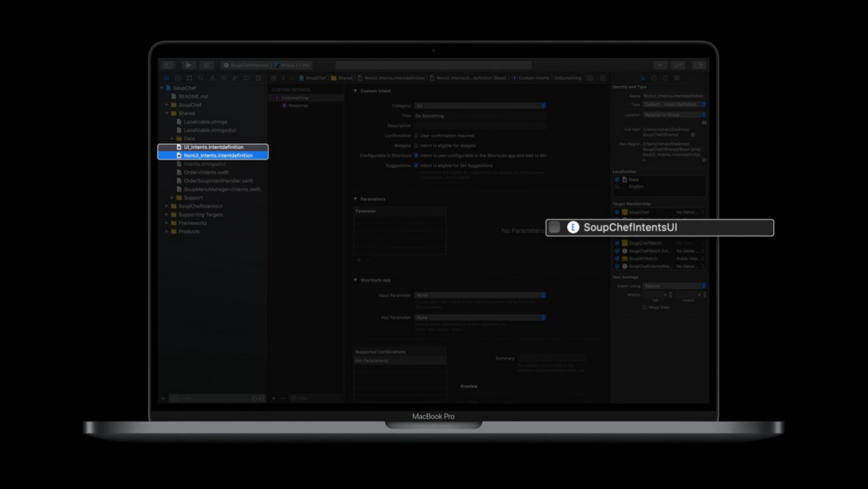
Task: Click the empty Description field
Action: 480,125
